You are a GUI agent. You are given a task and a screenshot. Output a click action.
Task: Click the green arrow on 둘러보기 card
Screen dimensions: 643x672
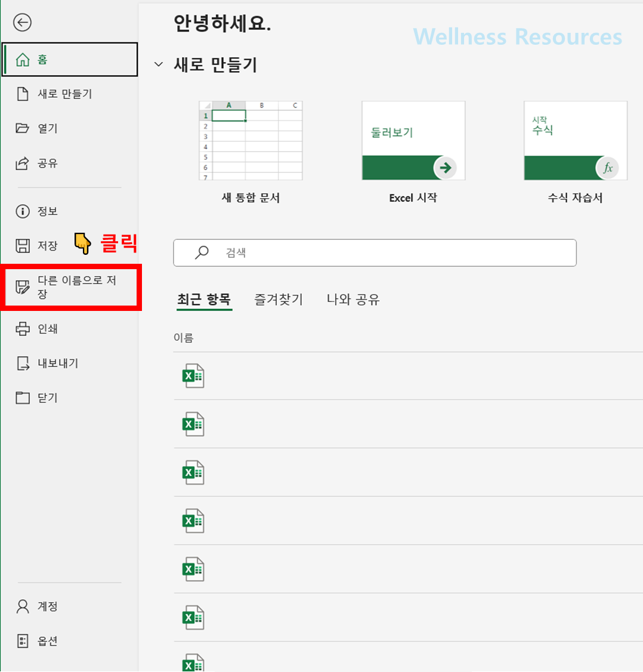(445, 168)
